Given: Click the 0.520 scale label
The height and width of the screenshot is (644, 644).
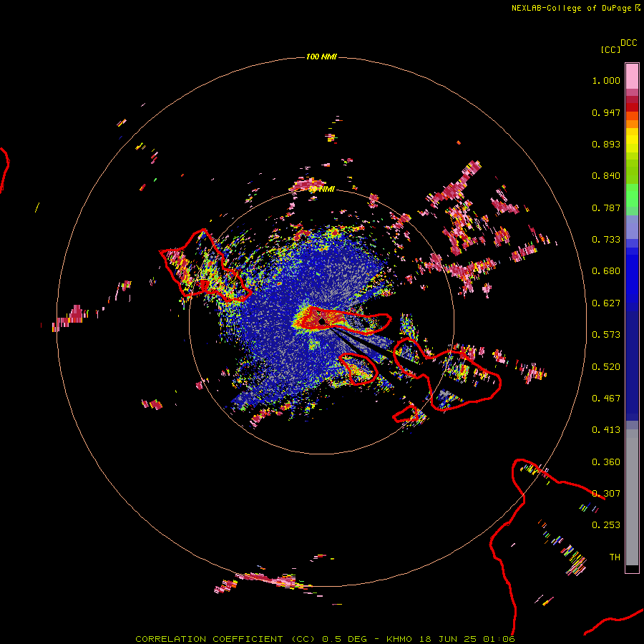Looking at the screenshot, I should pyautogui.click(x=606, y=367).
